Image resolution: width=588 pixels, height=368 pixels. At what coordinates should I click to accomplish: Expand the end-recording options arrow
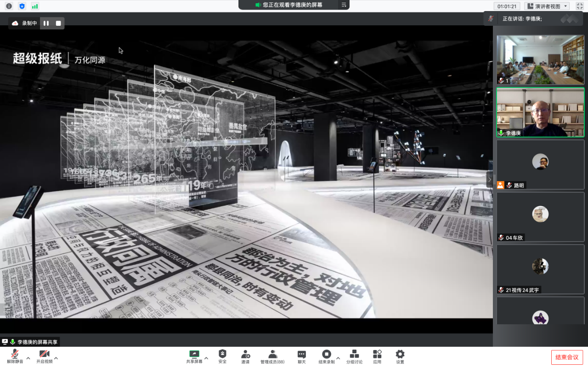[338, 358]
